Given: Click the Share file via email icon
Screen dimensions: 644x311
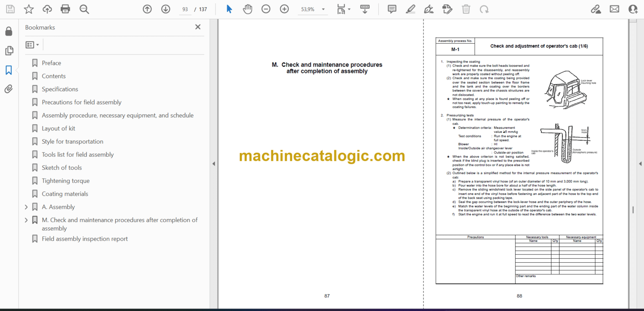Looking at the screenshot, I should (x=614, y=8).
